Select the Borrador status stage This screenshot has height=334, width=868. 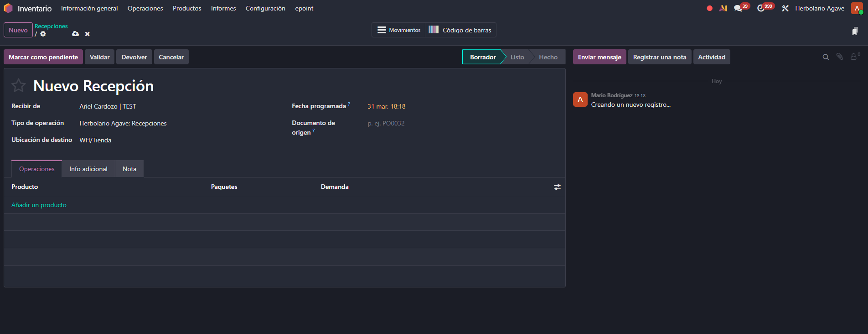[482, 57]
